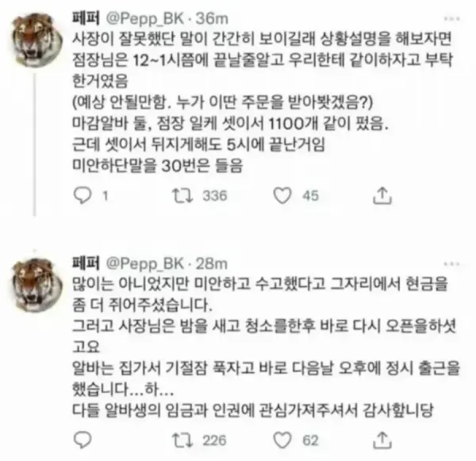This screenshot has width=476, height=461.
Task: Reply to the 36m tweet
Action: pos(83,195)
